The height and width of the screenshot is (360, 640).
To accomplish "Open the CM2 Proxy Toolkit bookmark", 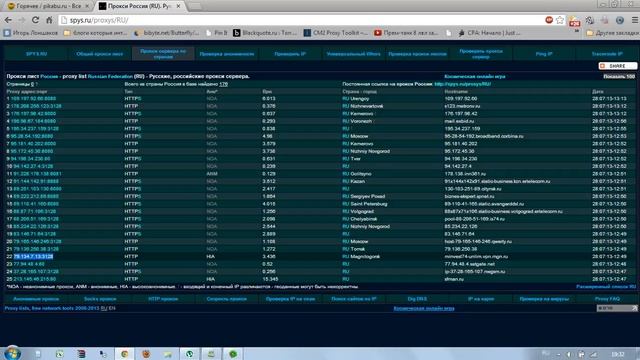I will click(x=336, y=33).
